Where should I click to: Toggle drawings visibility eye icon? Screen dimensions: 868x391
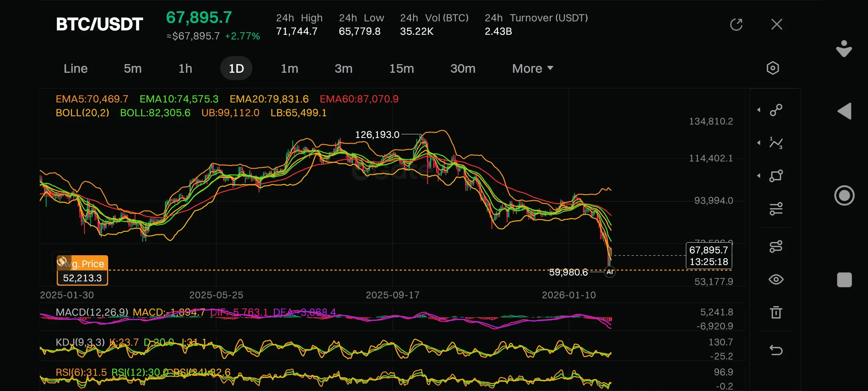[776, 279]
